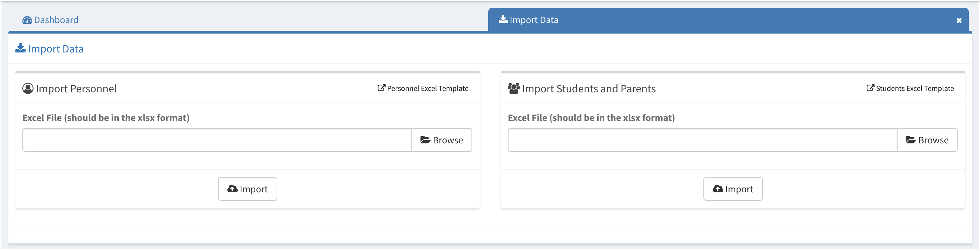Open the Students Excel Template link
Viewport: 980px width, 249px height.
pyautogui.click(x=915, y=88)
